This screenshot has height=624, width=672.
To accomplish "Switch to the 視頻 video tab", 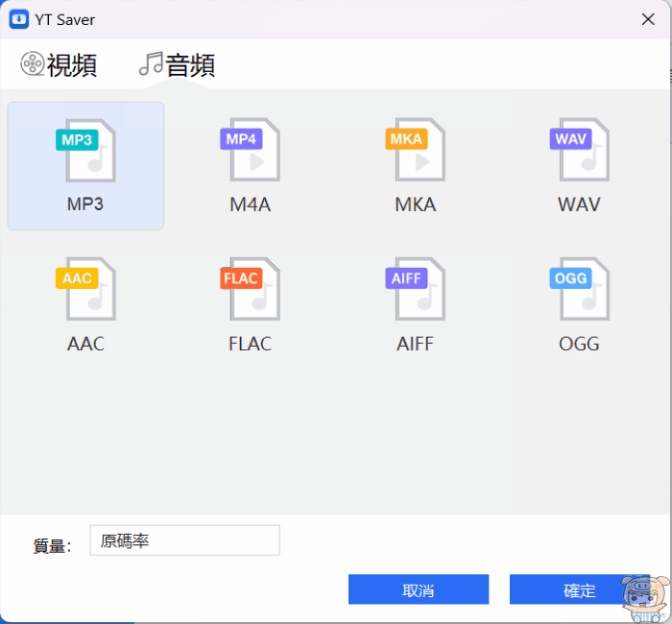I will point(59,65).
